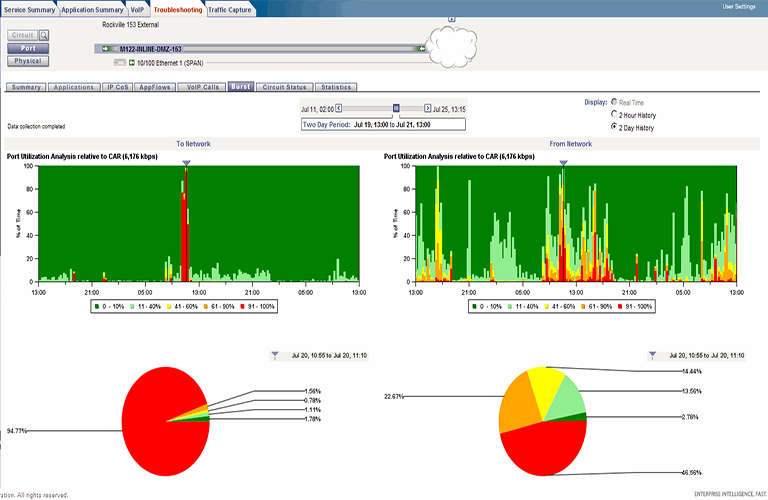Screen dimensions: 768x500
Task: Click the funnel icon above right pie chart
Action: tap(653, 354)
